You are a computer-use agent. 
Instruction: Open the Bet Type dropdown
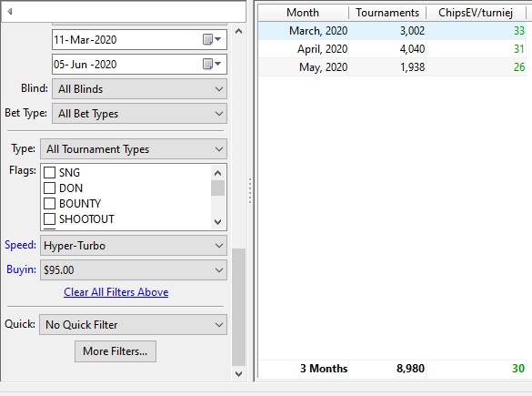tap(139, 114)
